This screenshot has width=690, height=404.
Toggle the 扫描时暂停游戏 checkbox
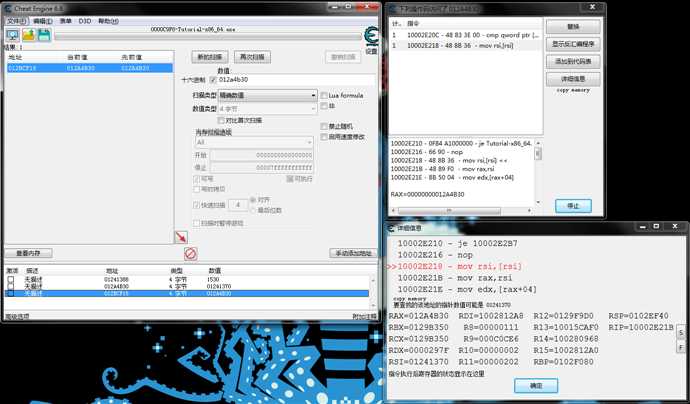click(x=197, y=223)
